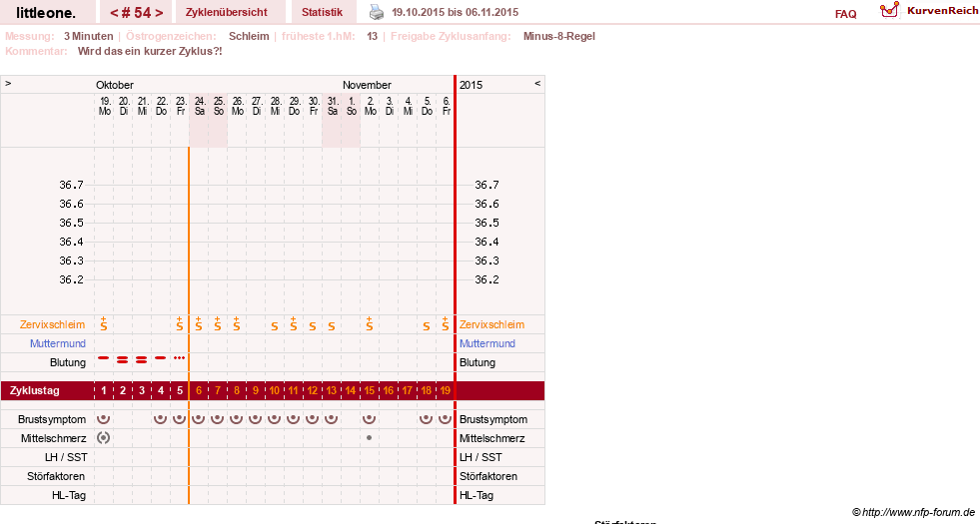Click the Störfaktoren row label on left

tap(56, 476)
